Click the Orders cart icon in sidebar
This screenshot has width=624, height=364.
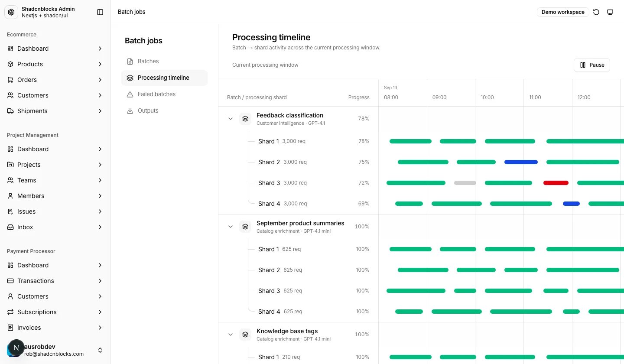(x=10, y=80)
